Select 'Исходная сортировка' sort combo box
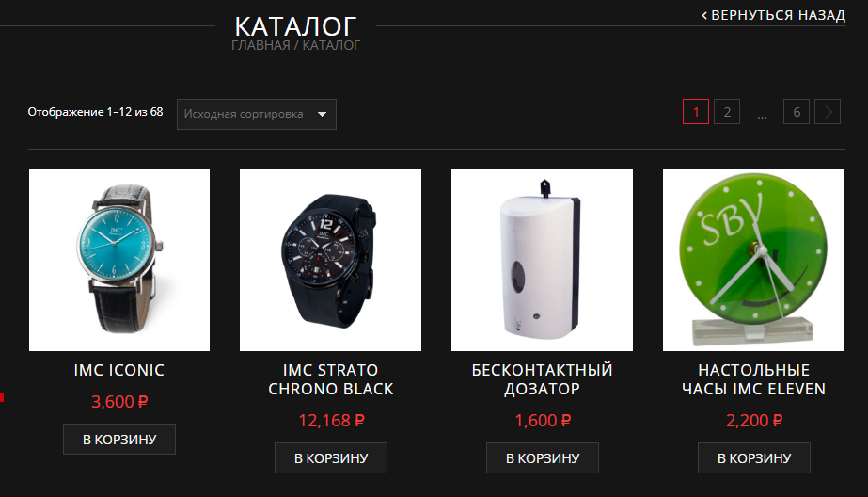 (257, 114)
